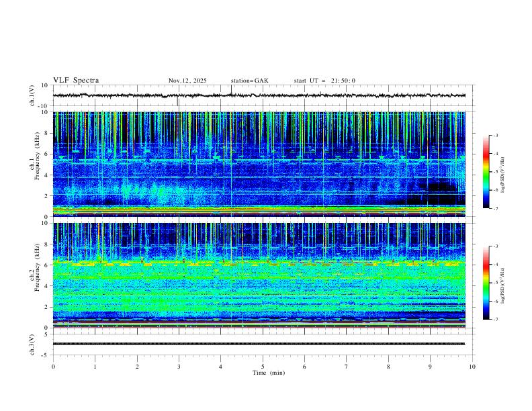532x411 pixels.
Task: Click the "ch.1(V)" axis label
Action: click(32, 95)
